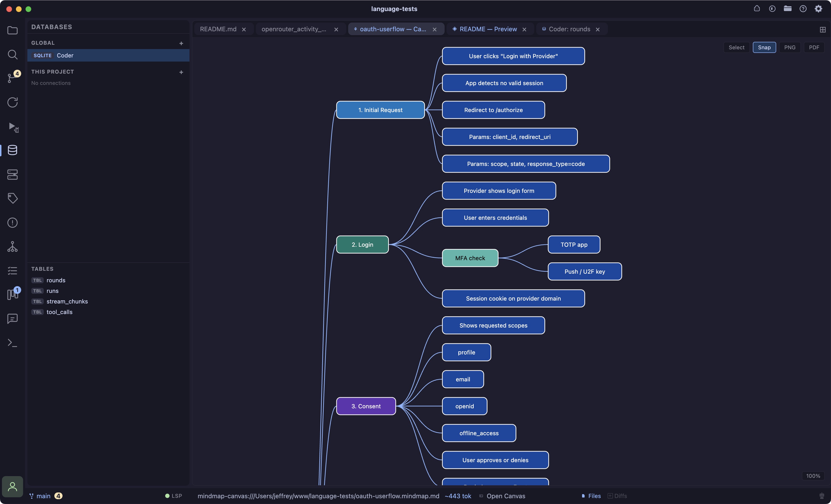Viewport: 831px width, 504px height.
Task: Select the SQLite Coder connection
Action: click(x=108, y=55)
